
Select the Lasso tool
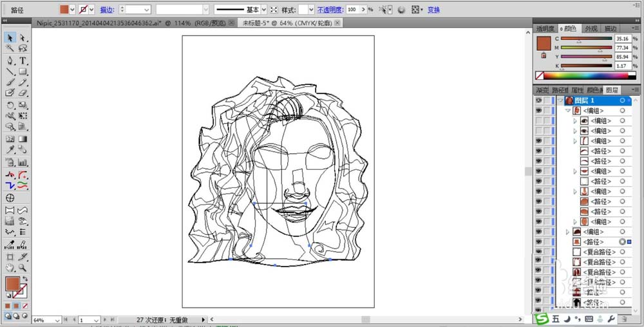click(23, 48)
